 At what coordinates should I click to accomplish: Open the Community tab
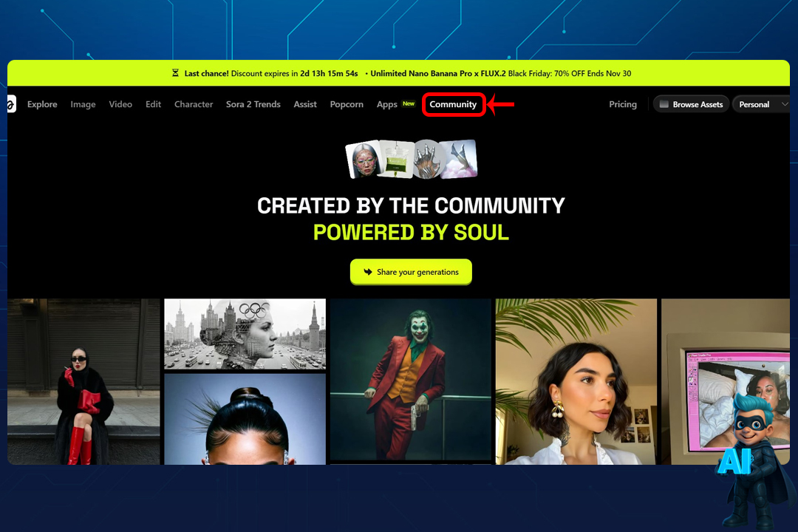pyautogui.click(x=453, y=104)
